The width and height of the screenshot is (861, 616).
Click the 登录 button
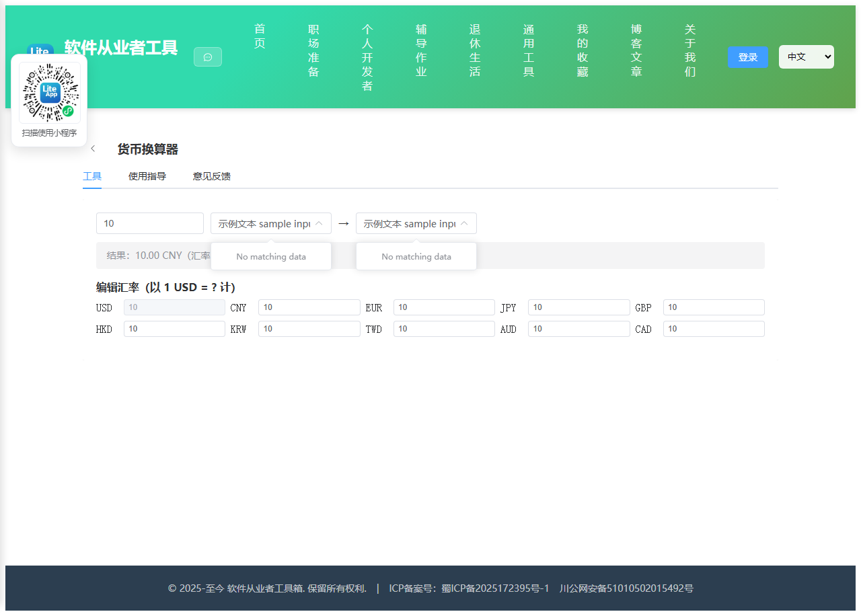748,57
